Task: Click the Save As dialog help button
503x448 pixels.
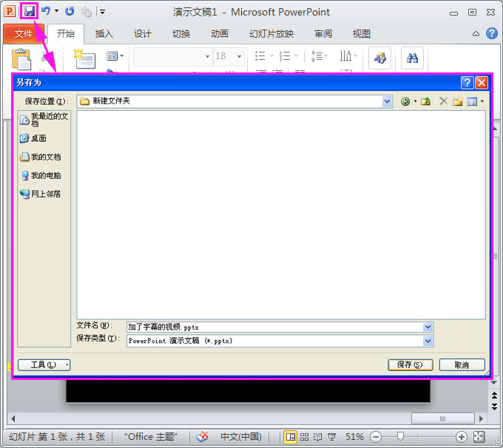Action: [467, 83]
